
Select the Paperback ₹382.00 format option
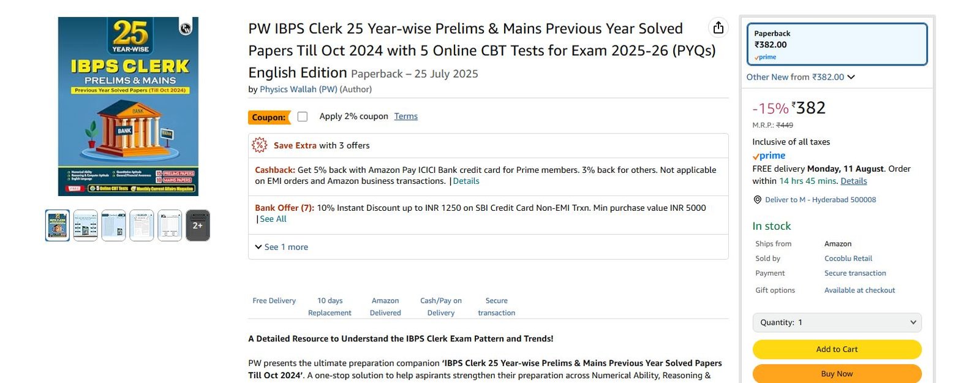click(837, 44)
